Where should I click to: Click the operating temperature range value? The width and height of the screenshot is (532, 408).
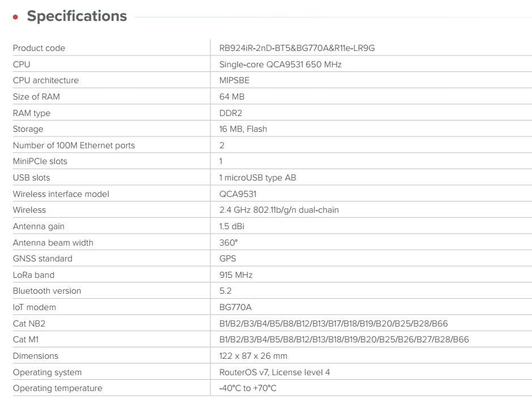click(x=248, y=388)
